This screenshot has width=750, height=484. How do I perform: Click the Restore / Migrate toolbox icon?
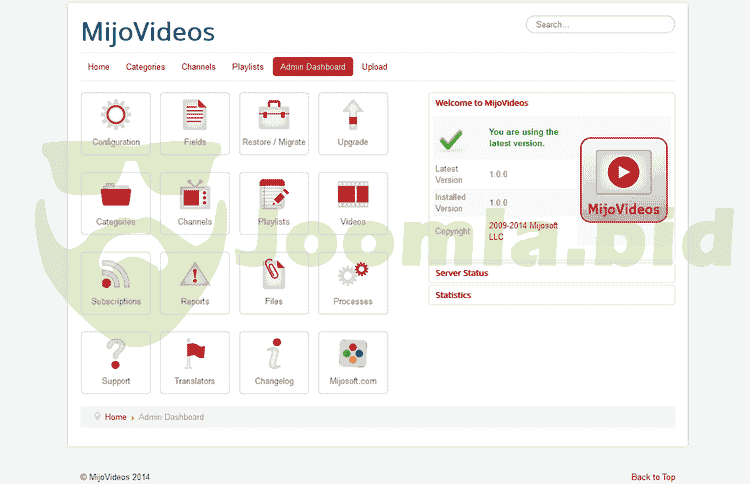(274, 116)
